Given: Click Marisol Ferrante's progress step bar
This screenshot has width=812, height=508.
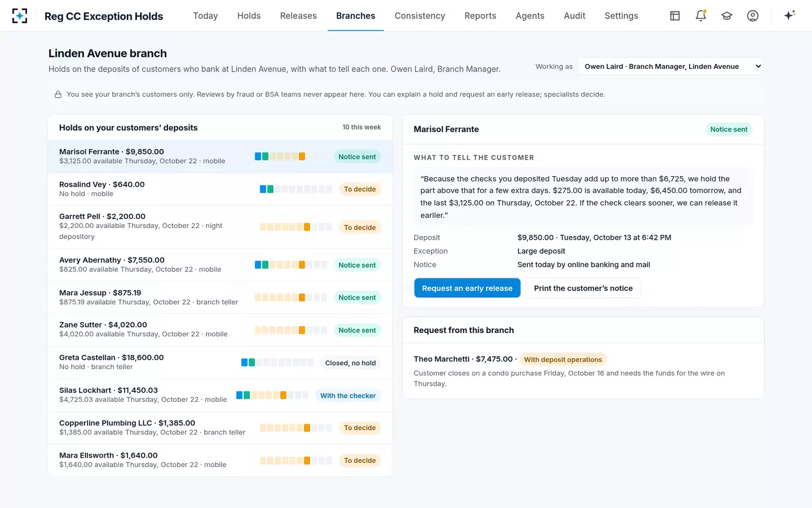Looking at the screenshot, I should (x=290, y=156).
